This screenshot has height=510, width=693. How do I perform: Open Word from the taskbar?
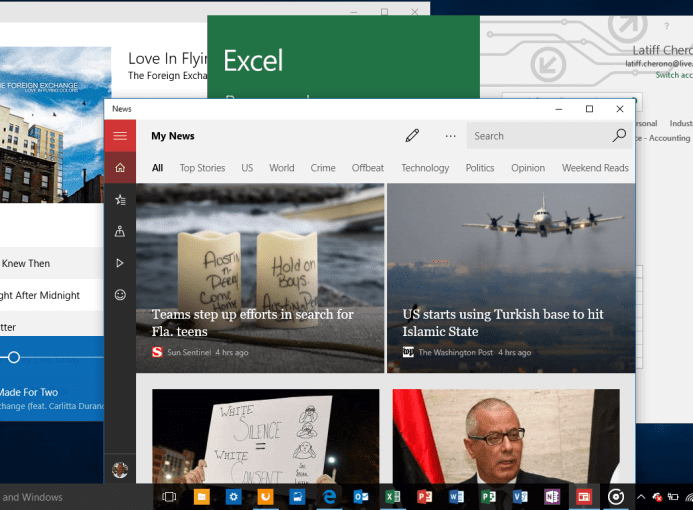pos(456,497)
